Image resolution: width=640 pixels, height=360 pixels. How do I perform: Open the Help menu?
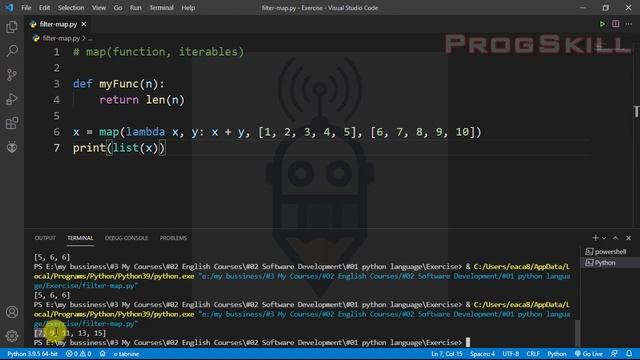188,8
